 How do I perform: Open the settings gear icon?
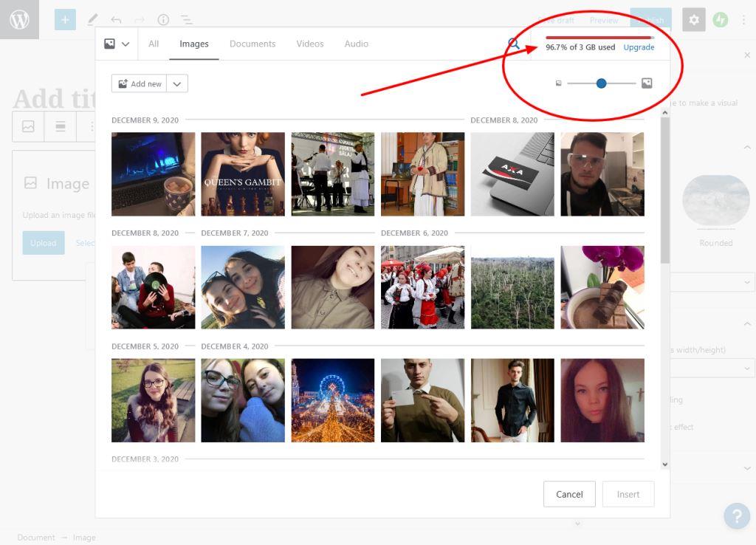tap(693, 20)
